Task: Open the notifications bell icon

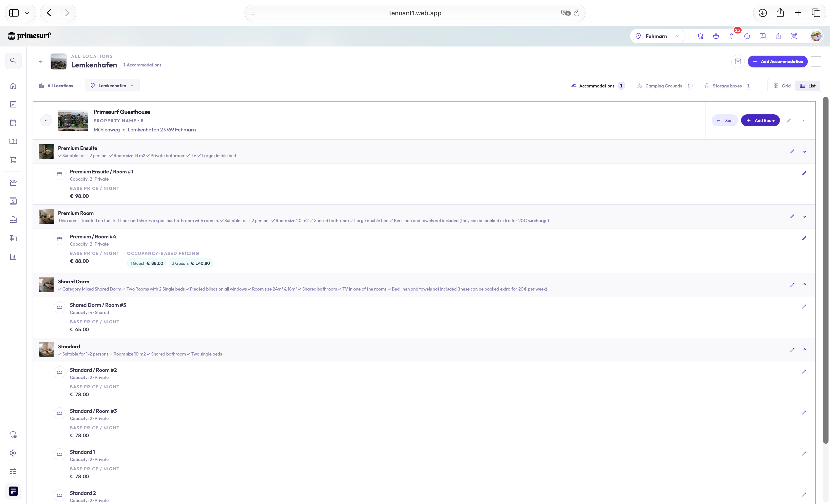Action: tap(731, 36)
